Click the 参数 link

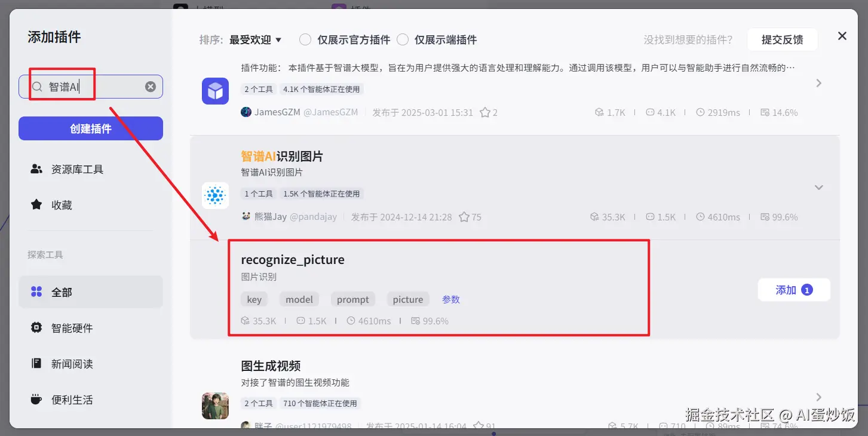(451, 300)
